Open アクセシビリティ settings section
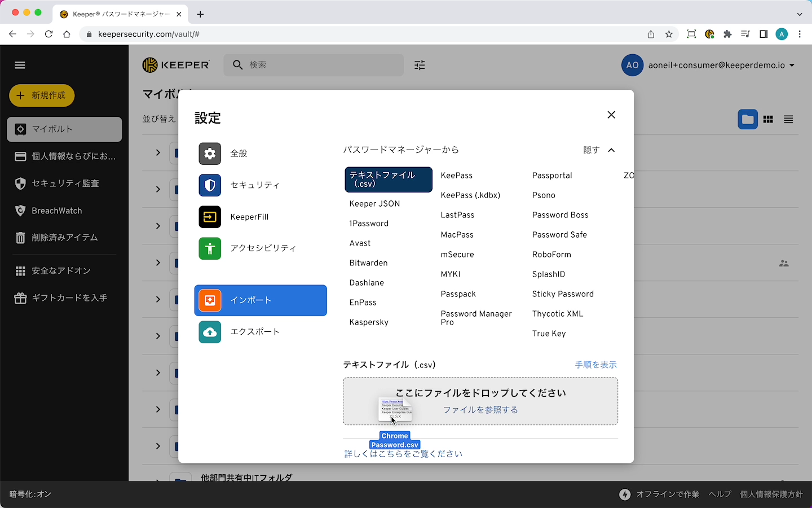Image resolution: width=812 pixels, height=508 pixels. pos(263,248)
